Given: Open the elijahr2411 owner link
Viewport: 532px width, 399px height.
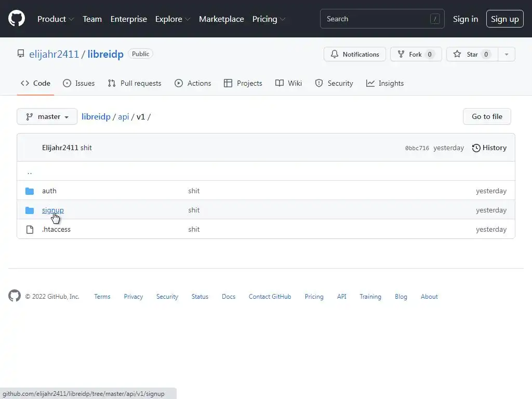Looking at the screenshot, I should [54, 54].
